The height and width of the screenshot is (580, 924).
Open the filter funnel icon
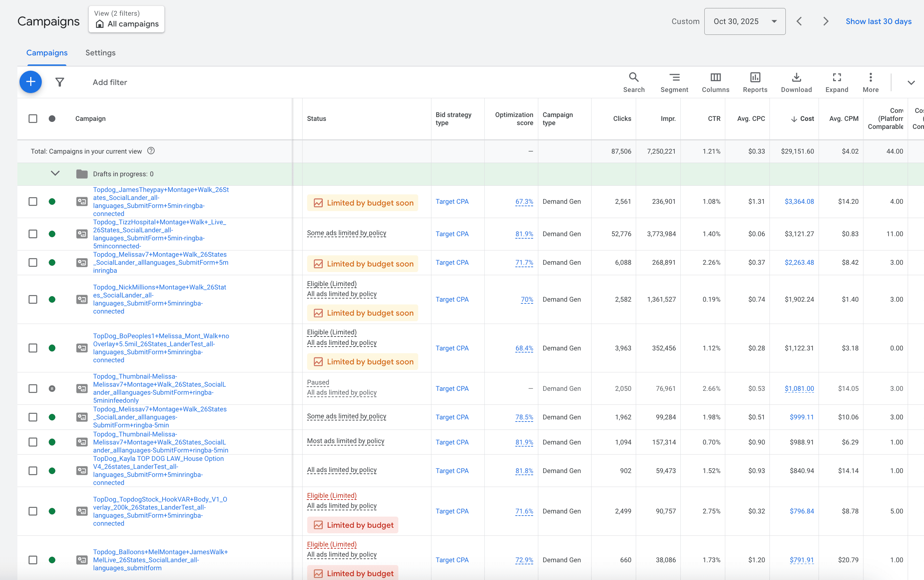pyautogui.click(x=60, y=82)
